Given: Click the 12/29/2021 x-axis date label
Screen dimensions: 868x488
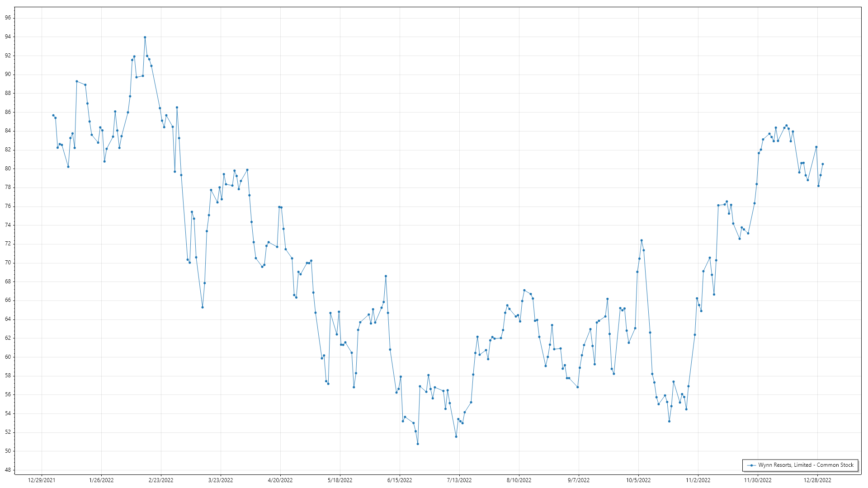Looking at the screenshot, I should [x=42, y=480].
